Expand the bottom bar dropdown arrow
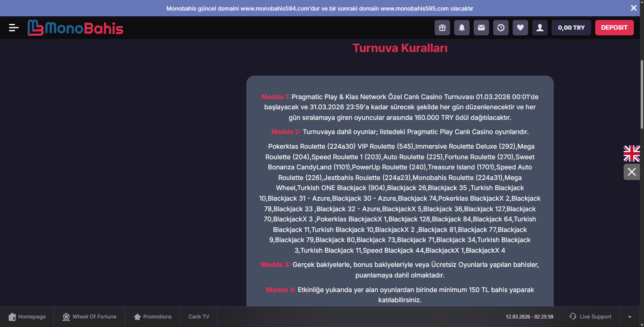This screenshot has height=327, width=644. click(x=630, y=317)
